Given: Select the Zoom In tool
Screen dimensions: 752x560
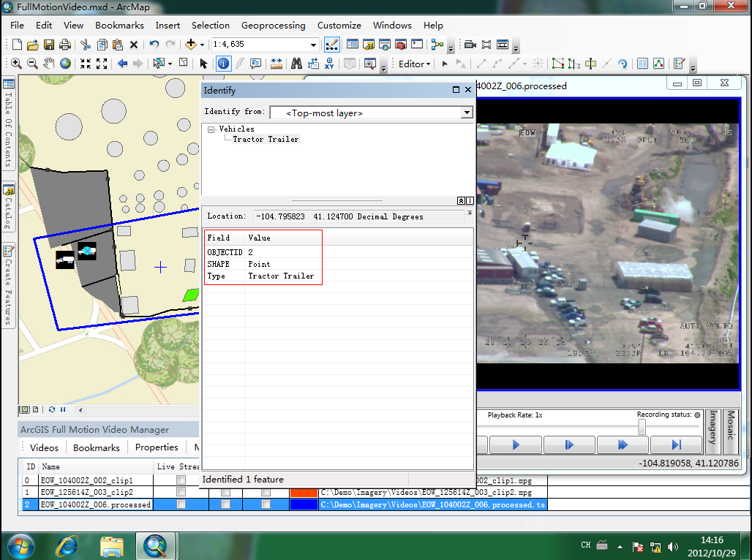Looking at the screenshot, I should (16, 64).
